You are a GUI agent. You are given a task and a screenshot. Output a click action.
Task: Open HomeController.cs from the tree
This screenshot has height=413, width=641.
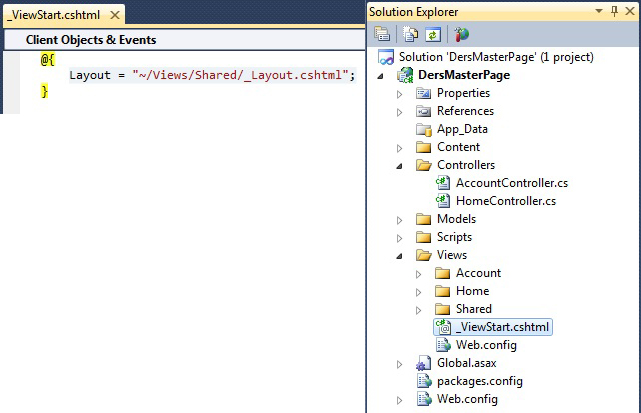point(506,201)
